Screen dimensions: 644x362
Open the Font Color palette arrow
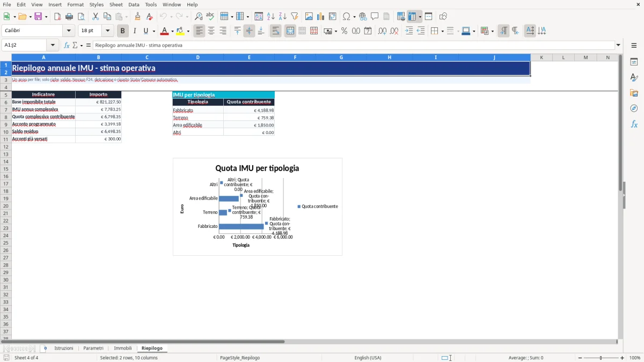(172, 31)
